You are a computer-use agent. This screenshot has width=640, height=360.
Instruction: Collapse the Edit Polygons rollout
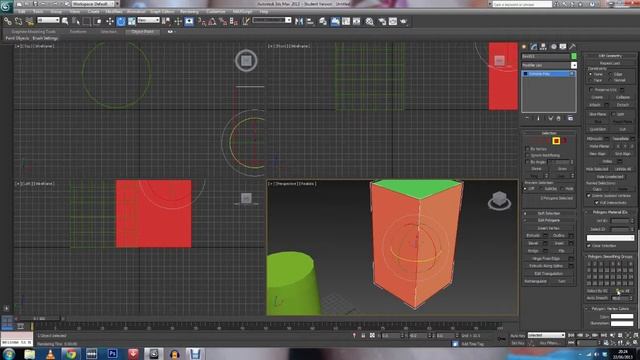[549, 220]
